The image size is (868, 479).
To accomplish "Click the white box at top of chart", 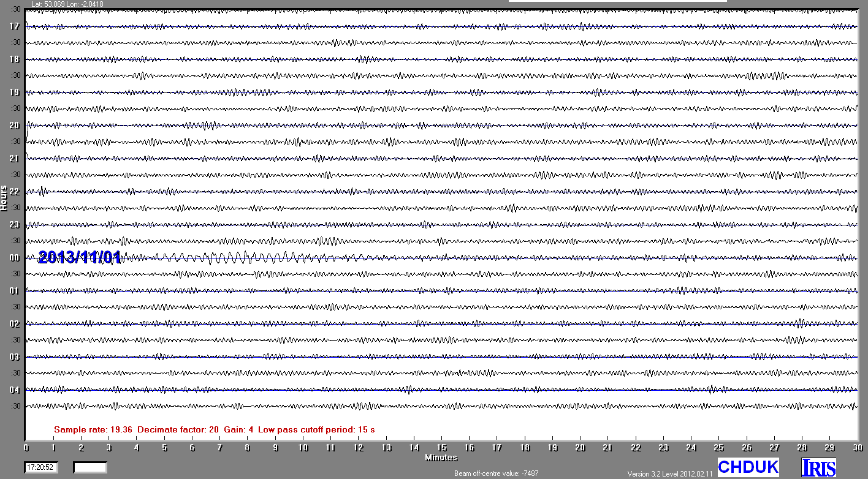I will [618, 1].
